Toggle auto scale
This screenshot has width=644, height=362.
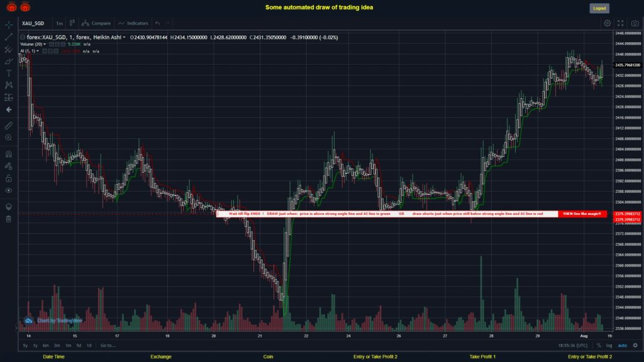623,346
